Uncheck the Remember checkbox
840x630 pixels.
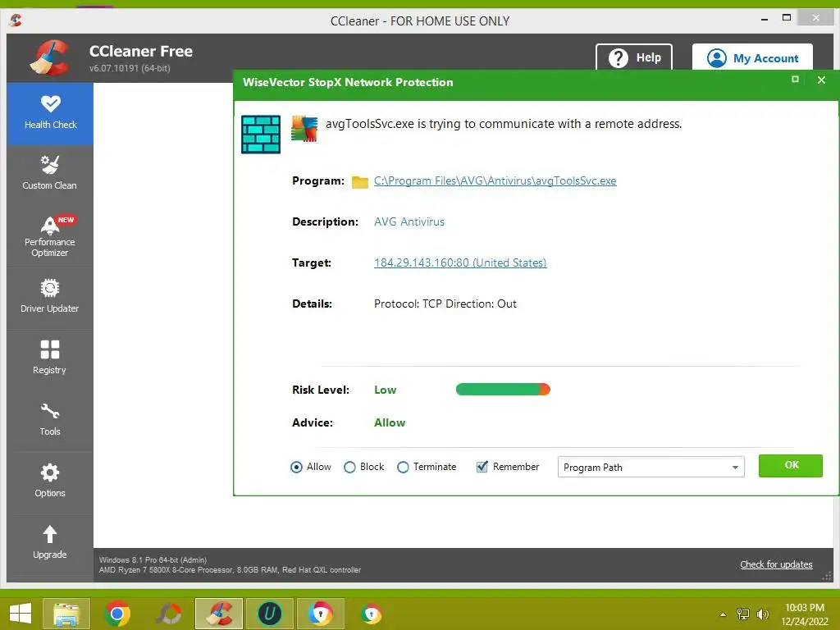coord(482,467)
